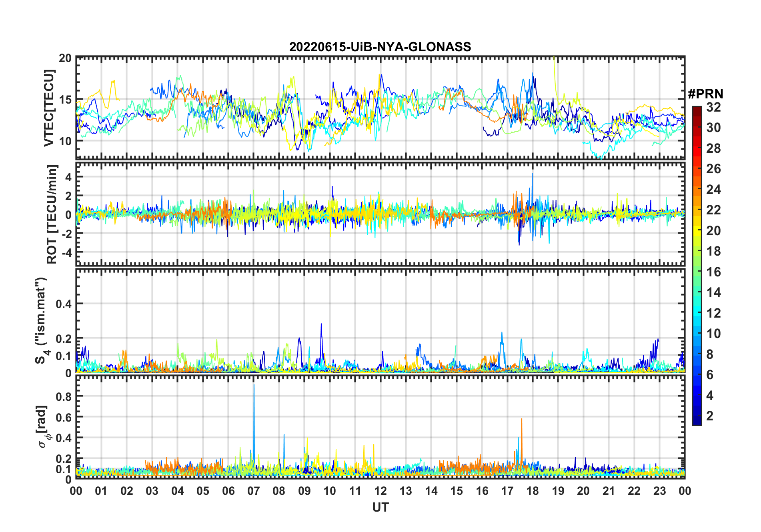Select the ROT axis tick label -2

click(67, 233)
